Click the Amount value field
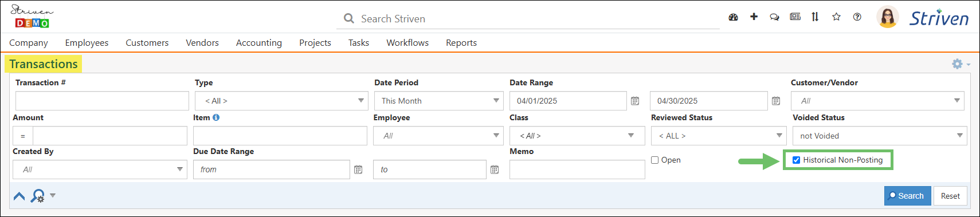Image resolution: width=980 pixels, height=217 pixels. [x=110, y=136]
